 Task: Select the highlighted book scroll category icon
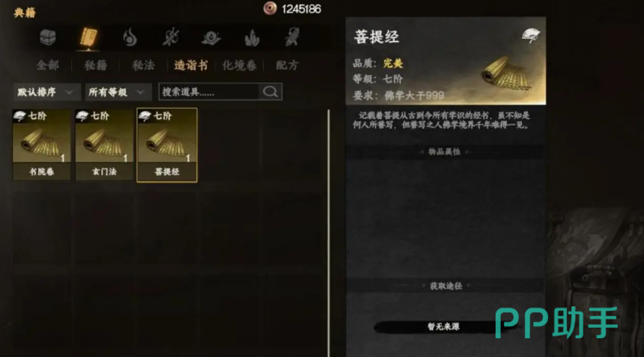(x=88, y=38)
